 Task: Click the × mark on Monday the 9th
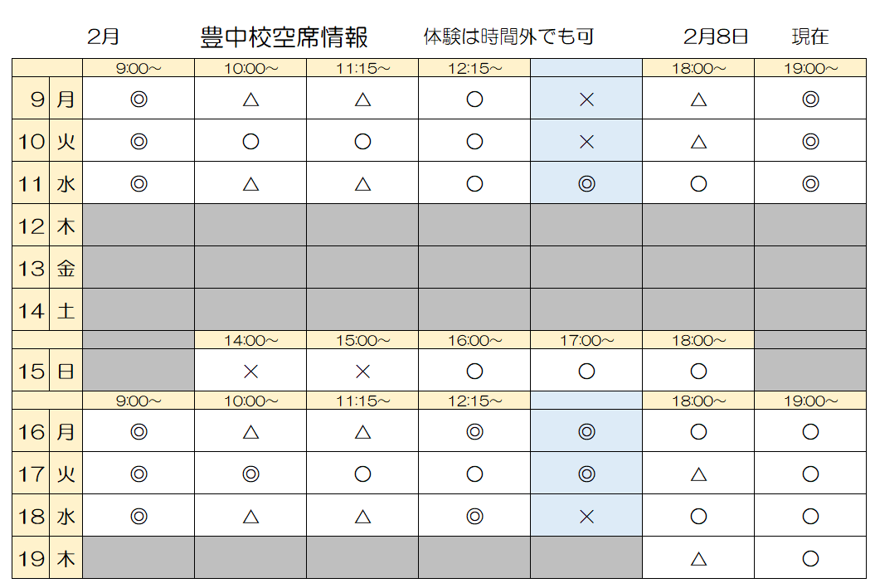pos(586,100)
